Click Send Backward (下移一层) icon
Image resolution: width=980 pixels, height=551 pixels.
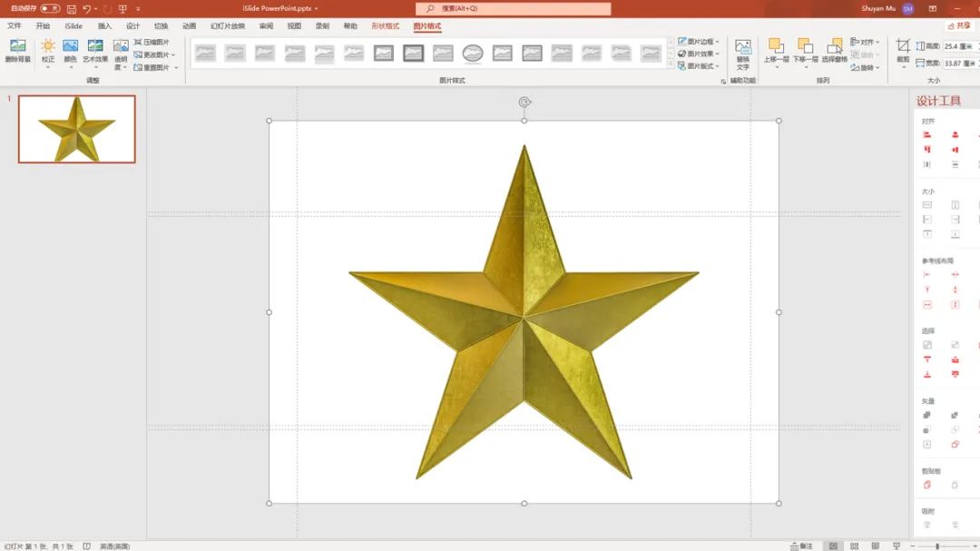(x=805, y=51)
